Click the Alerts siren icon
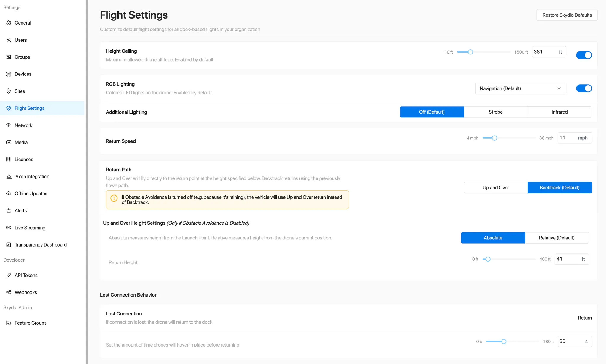The width and height of the screenshot is (606, 364). 9,210
